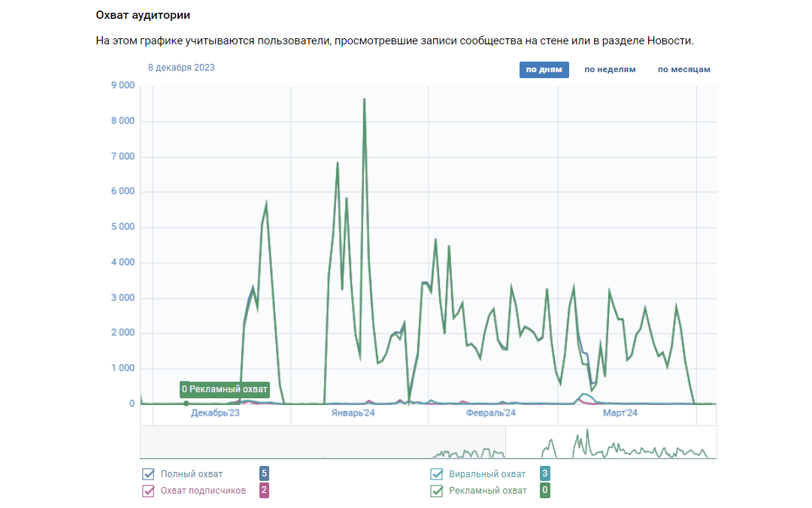The height and width of the screenshot is (508, 812).
Task: Select the «по месяцам» grouping
Action: point(683,70)
